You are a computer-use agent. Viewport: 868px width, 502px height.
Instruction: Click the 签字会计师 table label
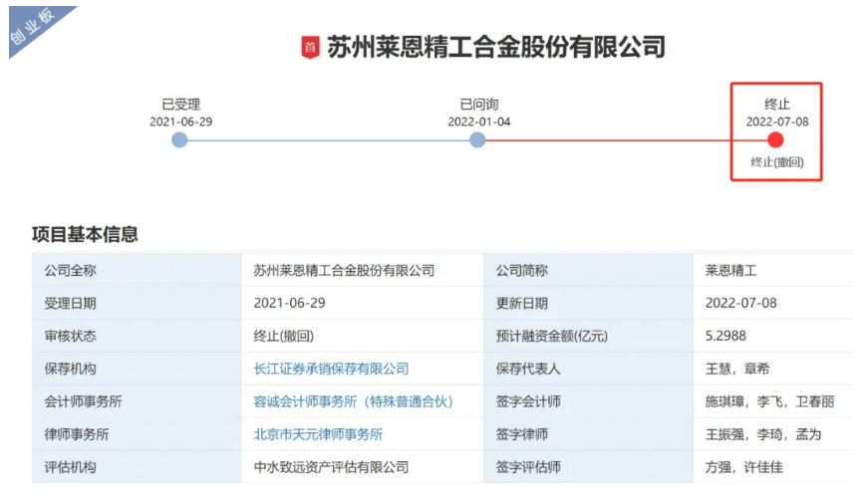(528, 401)
